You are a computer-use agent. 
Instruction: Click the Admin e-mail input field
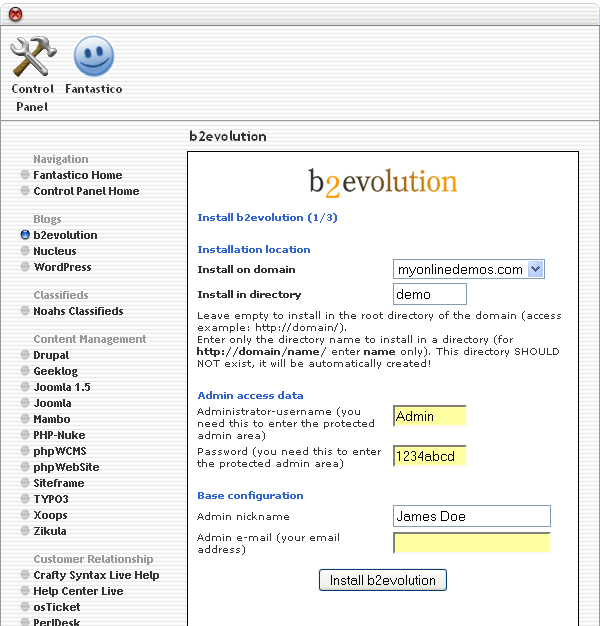(x=472, y=543)
